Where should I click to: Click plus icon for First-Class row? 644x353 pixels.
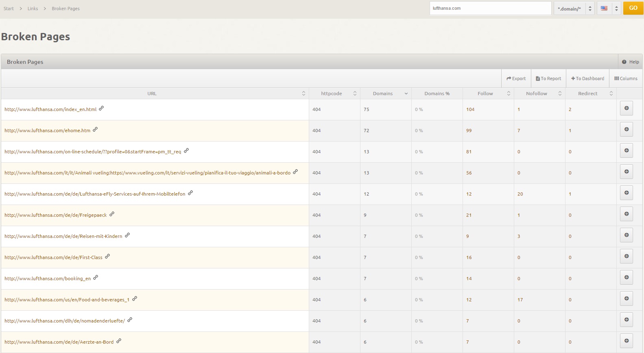pyautogui.click(x=627, y=256)
